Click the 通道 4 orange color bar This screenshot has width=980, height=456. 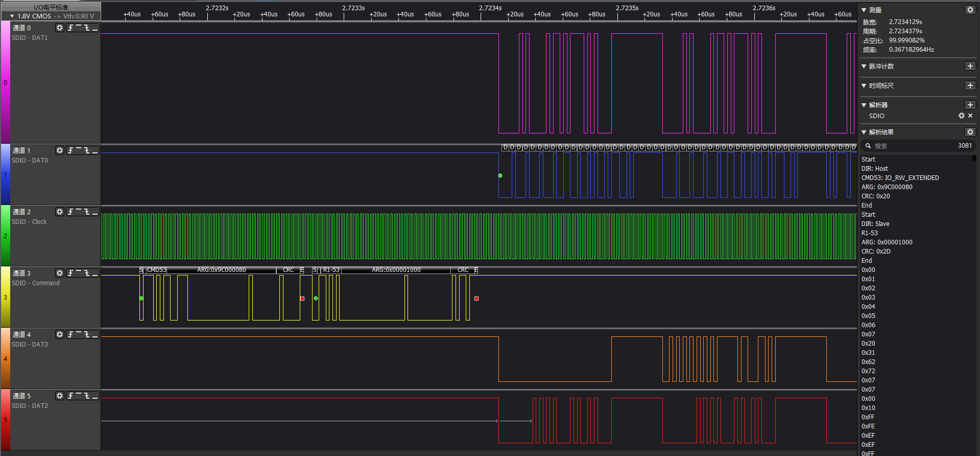pyautogui.click(x=5, y=358)
